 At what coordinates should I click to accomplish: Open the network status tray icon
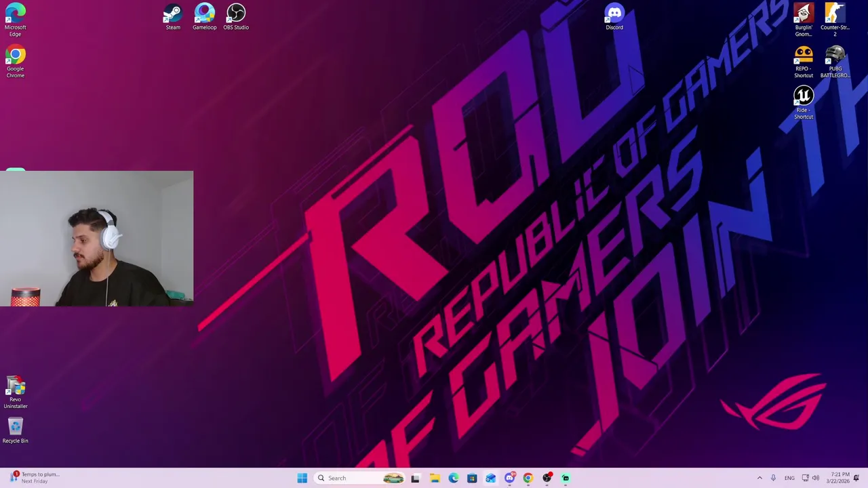point(805,478)
